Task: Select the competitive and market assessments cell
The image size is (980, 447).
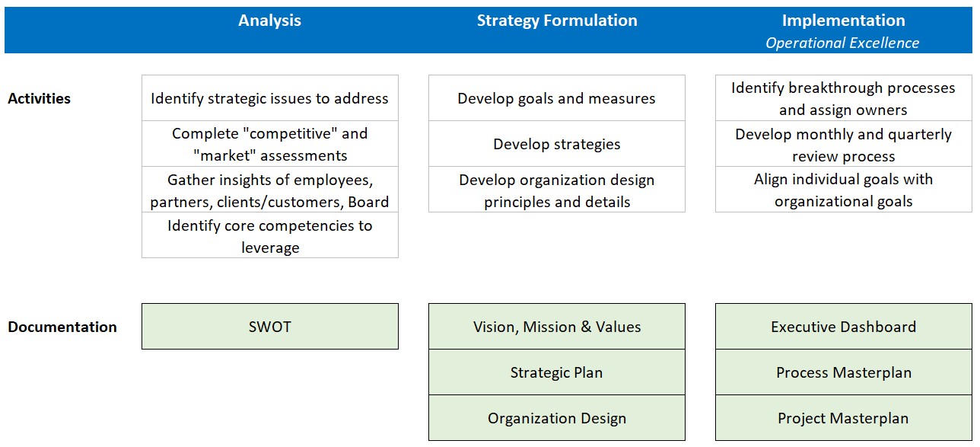Action: coord(270,144)
